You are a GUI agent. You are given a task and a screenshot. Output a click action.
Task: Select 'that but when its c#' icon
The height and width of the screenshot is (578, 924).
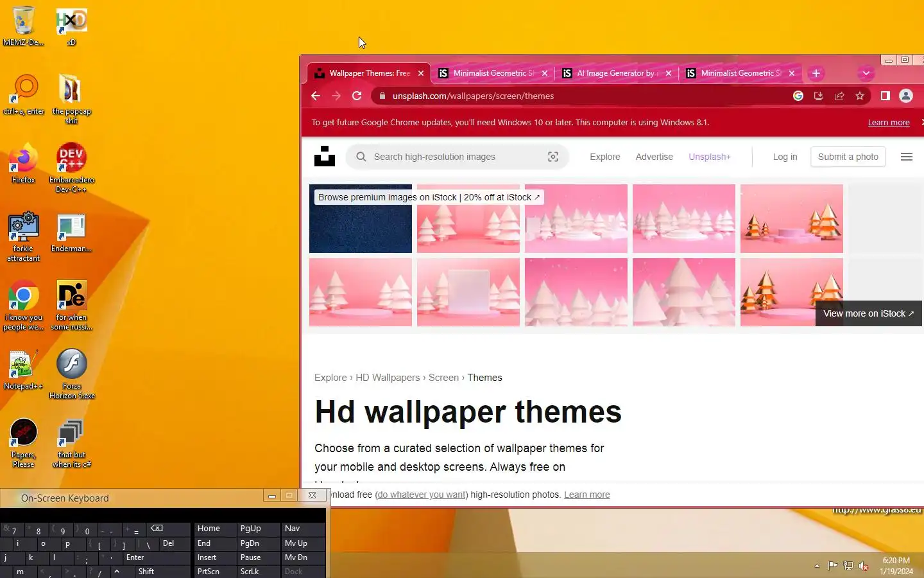point(71,442)
